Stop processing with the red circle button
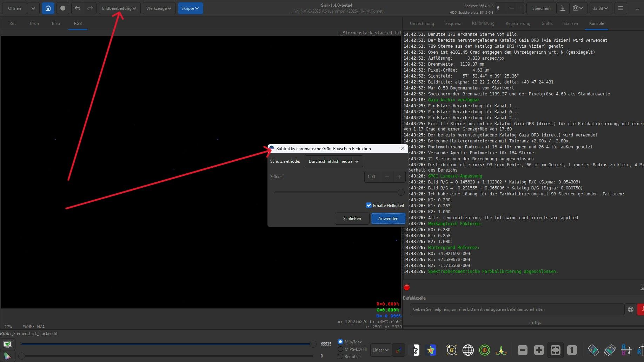 pos(407,287)
